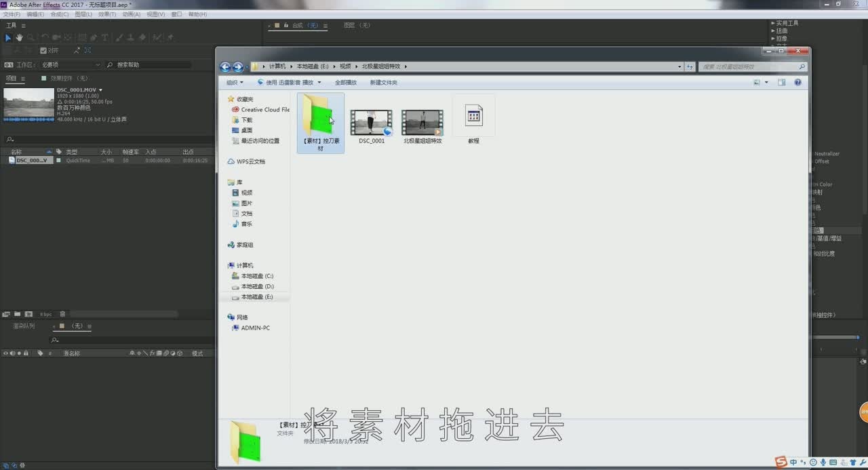This screenshot has height=470, width=868.
Task: Toggle the timeline eye visibility column
Action: (x=5, y=353)
